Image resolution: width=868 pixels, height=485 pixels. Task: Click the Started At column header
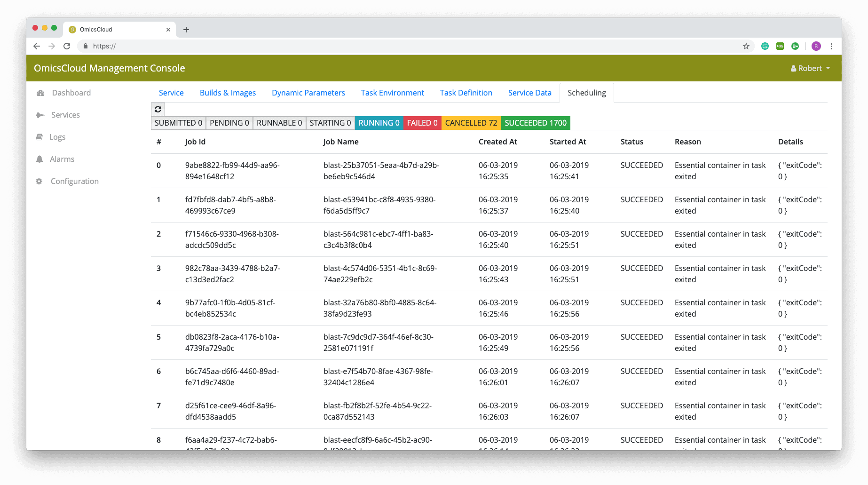(x=568, y=142)
